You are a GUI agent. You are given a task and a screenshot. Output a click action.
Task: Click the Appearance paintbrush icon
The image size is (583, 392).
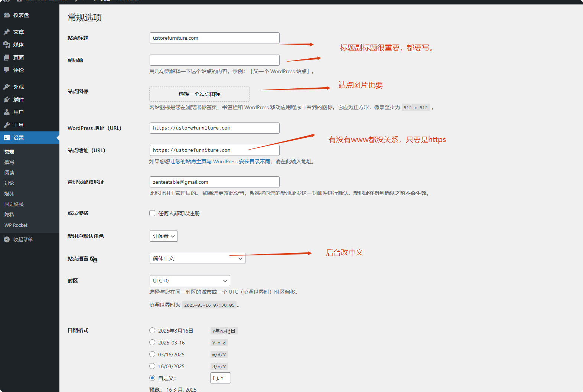point(7,87)
